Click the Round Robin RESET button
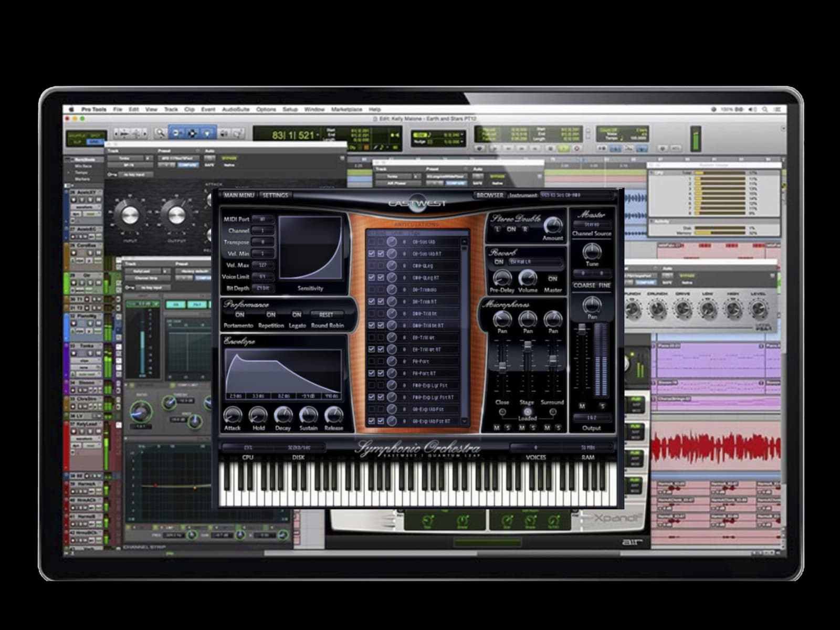This screenshot has height=630, width=840. click(x=326, y=314)
